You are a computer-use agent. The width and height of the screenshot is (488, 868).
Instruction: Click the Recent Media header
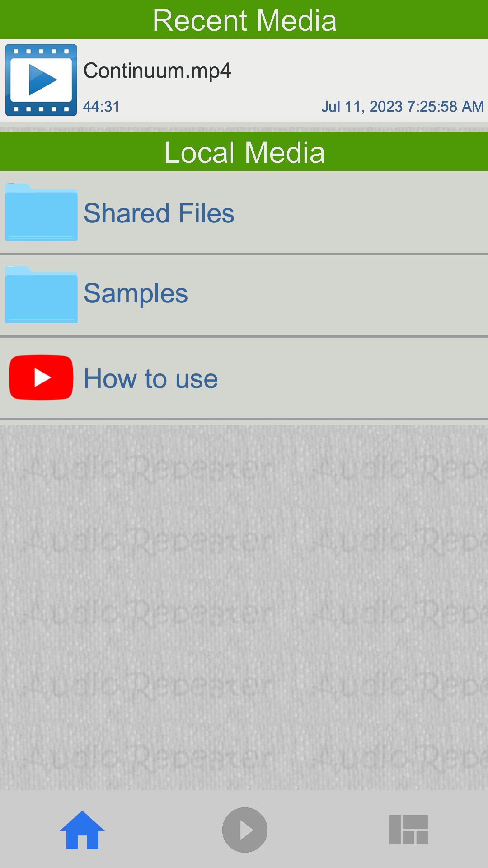(244, 19)
